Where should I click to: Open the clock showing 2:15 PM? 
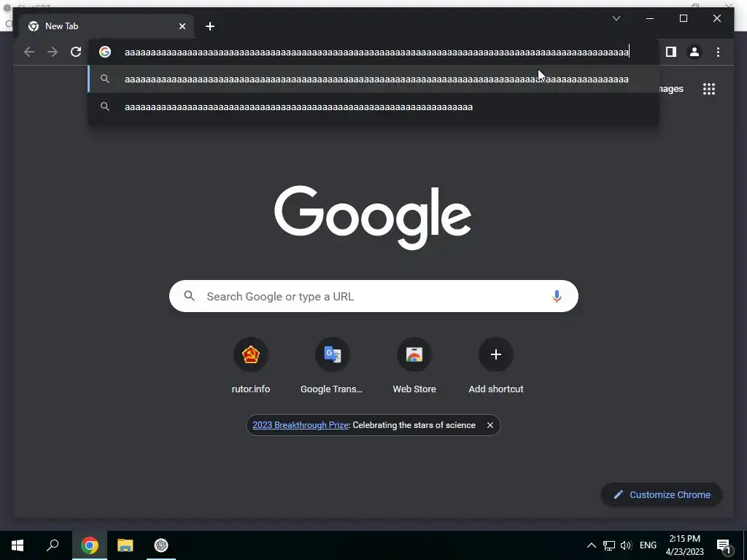coord(684,545)
